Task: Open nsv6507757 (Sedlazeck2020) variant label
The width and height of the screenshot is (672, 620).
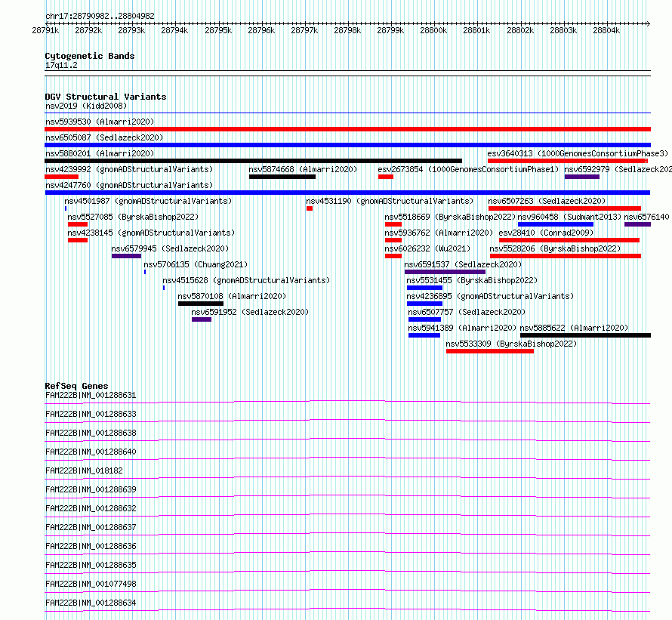Action: (467, 312)
